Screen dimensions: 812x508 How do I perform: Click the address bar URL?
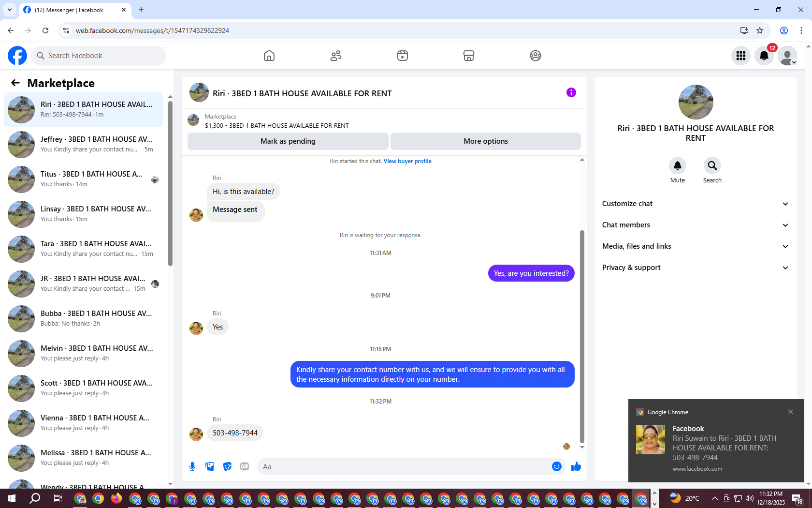(x=152, y=30)
